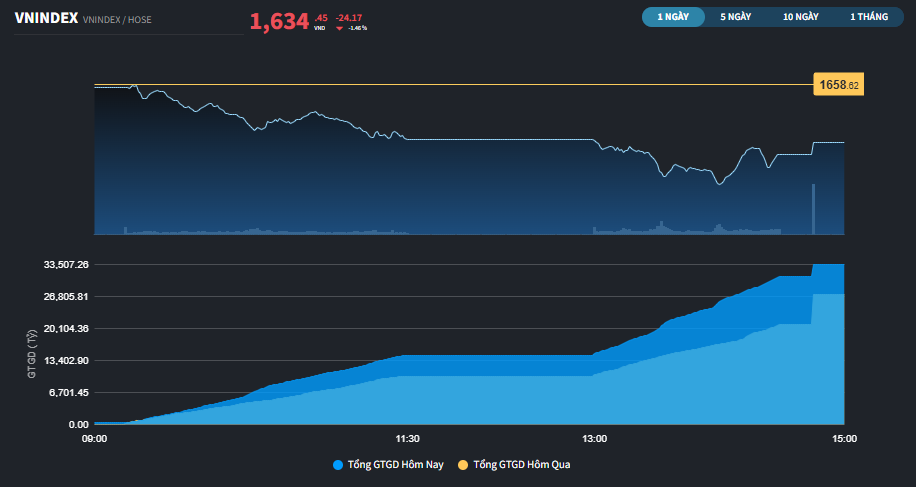
Task: Click the GTGD (Tỷ) vertical axis title
Action: (31, 352)
